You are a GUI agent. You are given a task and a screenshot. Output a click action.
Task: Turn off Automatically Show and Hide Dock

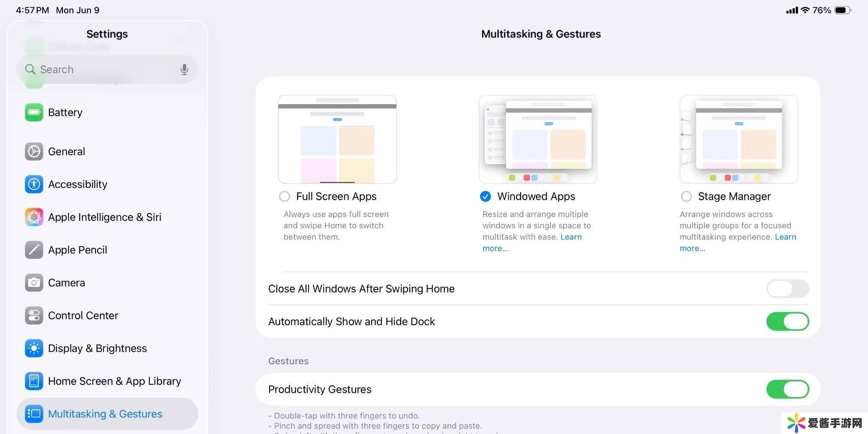coord(787,322)
